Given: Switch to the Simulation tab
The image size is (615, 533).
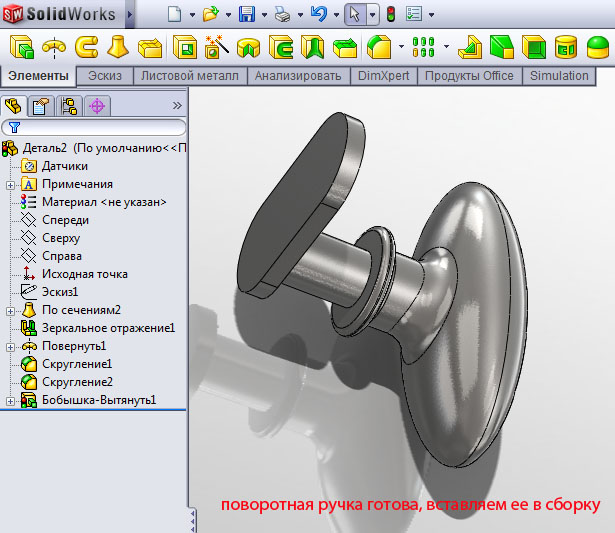Looking at the screenshot, I should 559,76.
